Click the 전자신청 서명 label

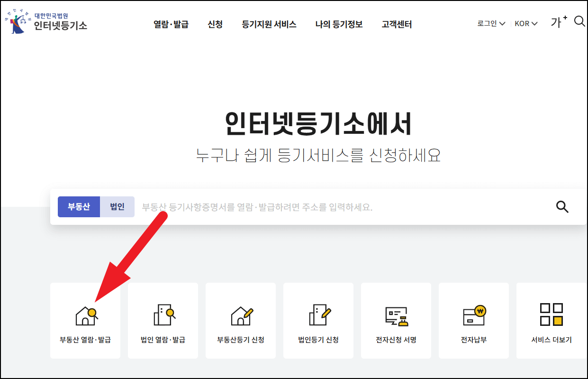[396, 340]
